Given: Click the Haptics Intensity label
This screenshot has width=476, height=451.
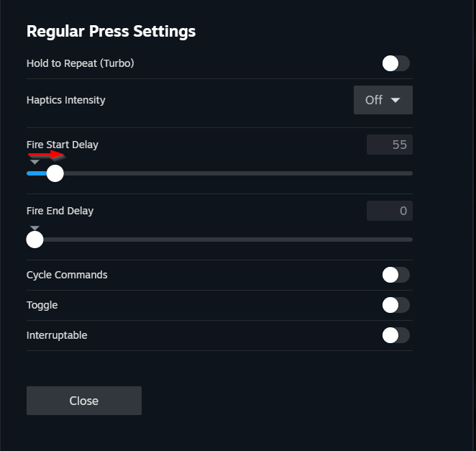Looking at the screenshot, I should coord(66,100).
